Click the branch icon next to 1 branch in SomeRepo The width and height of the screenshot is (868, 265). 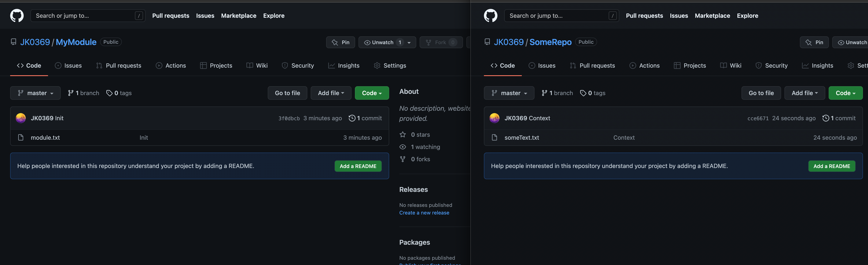coord(544,93)
